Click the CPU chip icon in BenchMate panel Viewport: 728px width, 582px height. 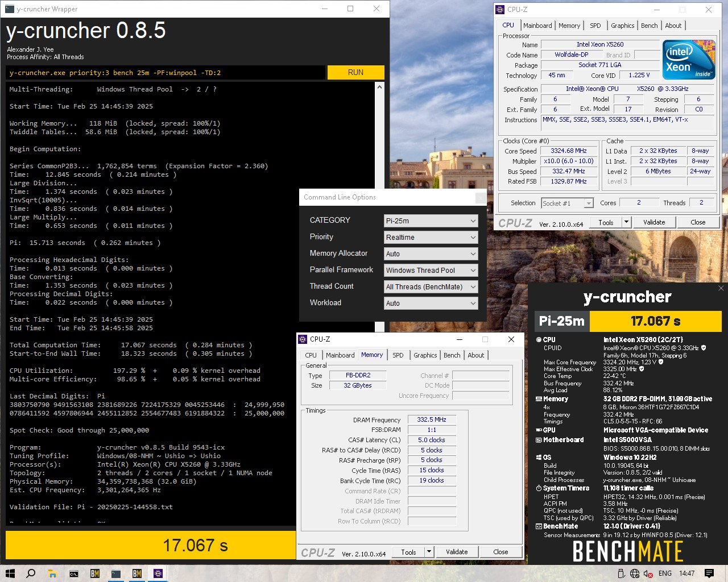coord(539,340)
